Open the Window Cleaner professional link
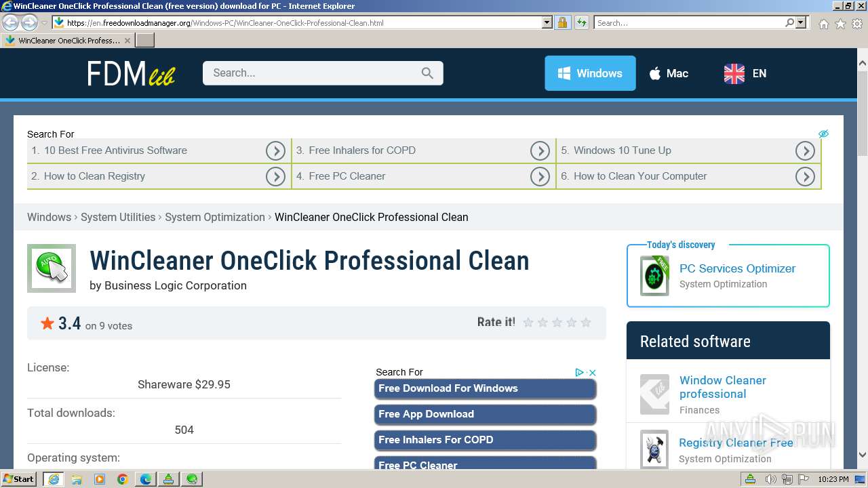Viewport: 868px width, 488px height. (x=723, y=387)
